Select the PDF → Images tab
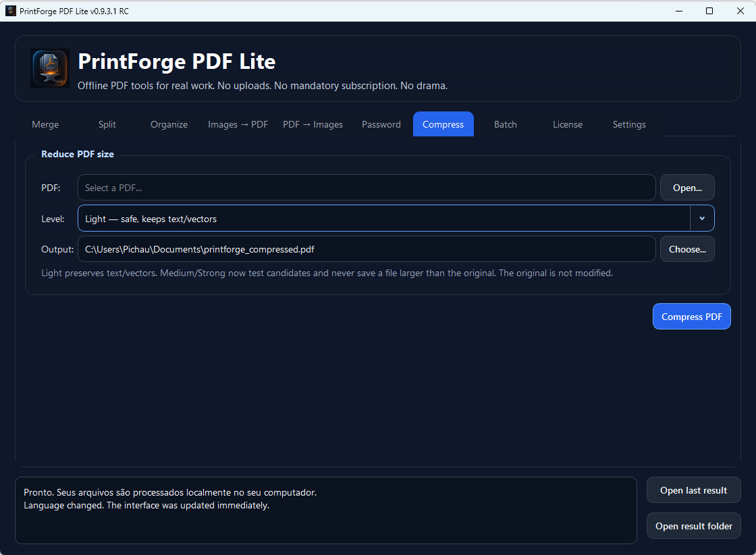 (313, 124)
